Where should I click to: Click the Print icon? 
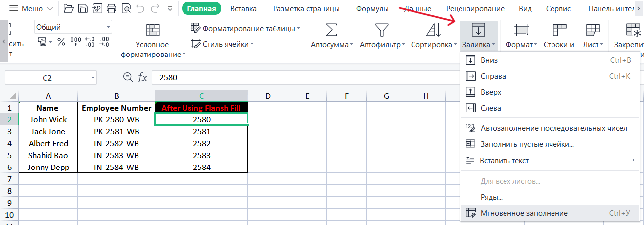[x=112, y=9]
